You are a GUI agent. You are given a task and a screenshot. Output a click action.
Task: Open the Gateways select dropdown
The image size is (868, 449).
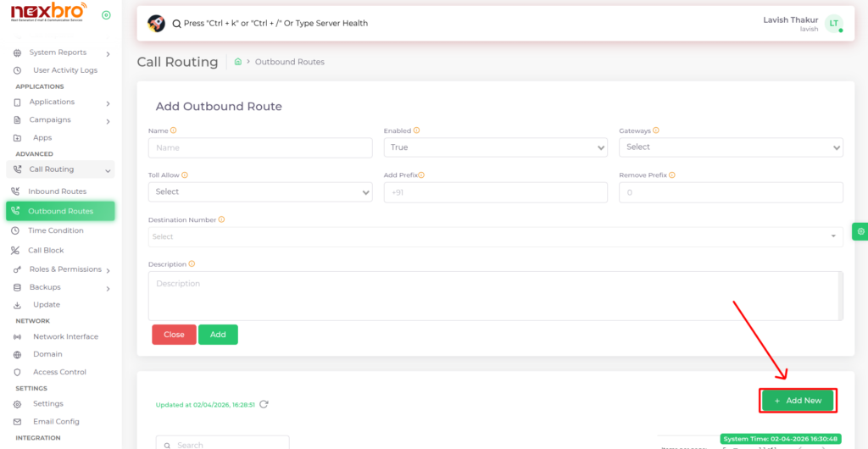coord(731,147)
